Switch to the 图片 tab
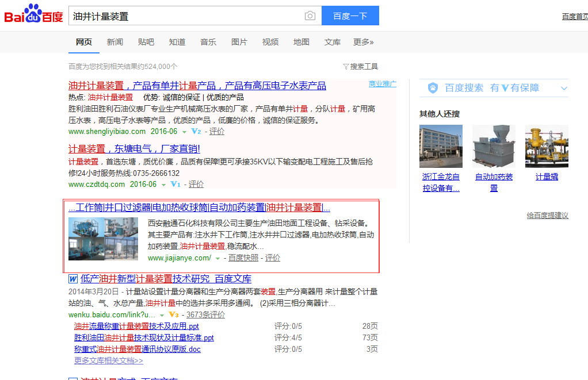Image resolution: width=588 pixels, height=380 pixels. pyautogui.click(x=239, y=42)
